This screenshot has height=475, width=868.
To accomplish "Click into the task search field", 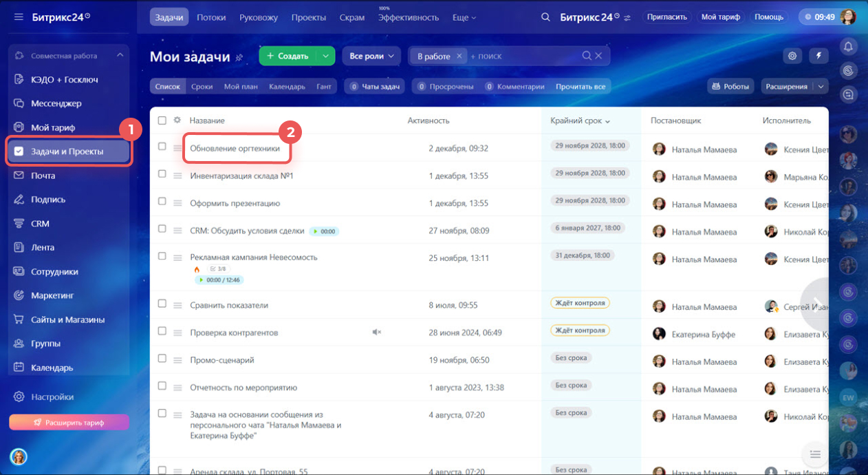I will (523, 56).
